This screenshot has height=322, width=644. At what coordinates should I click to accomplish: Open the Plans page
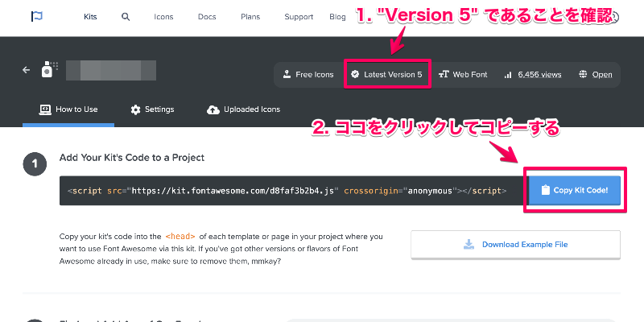[x=251, y=16]
